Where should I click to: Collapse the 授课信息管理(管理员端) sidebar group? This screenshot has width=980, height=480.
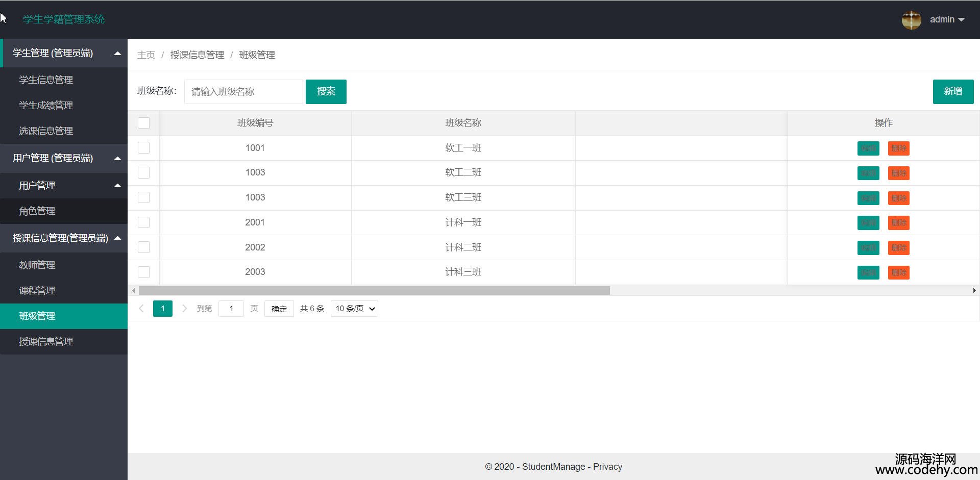pos(64,238)
